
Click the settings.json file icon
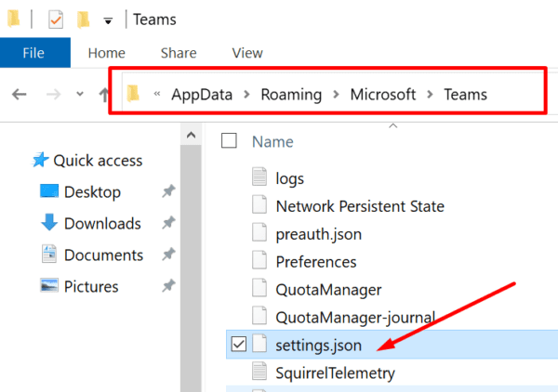click(259, 343)
